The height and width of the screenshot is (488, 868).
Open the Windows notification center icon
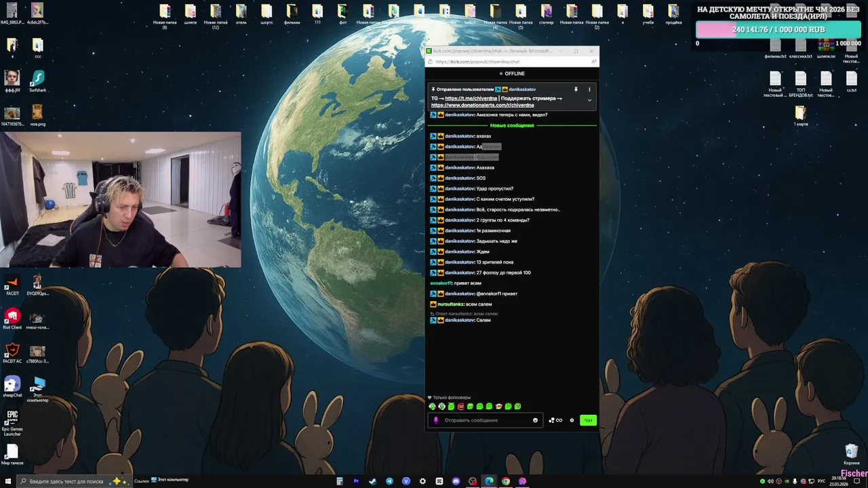(x=857, y=481)
